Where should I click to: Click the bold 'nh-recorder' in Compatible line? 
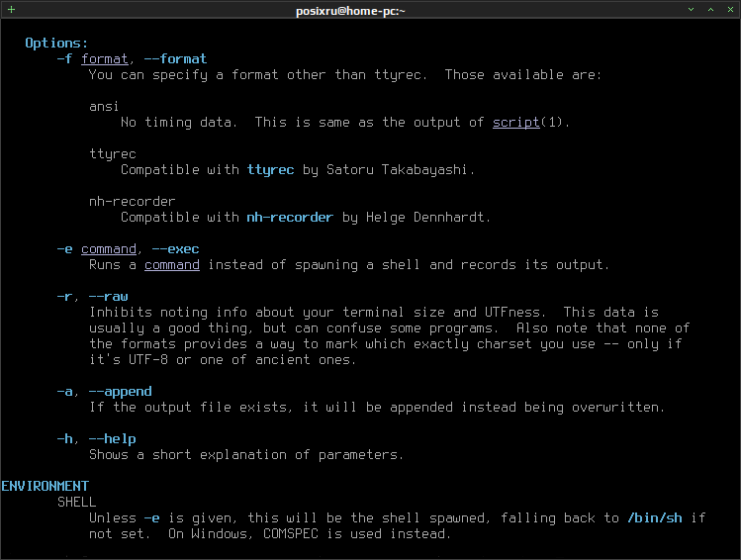290,217
